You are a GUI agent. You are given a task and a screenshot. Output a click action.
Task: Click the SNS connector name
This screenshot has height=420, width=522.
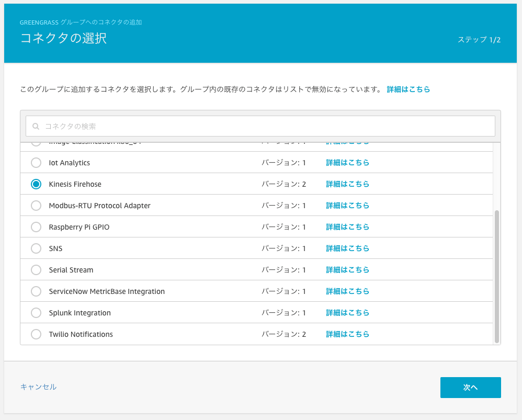coord(55,248)
